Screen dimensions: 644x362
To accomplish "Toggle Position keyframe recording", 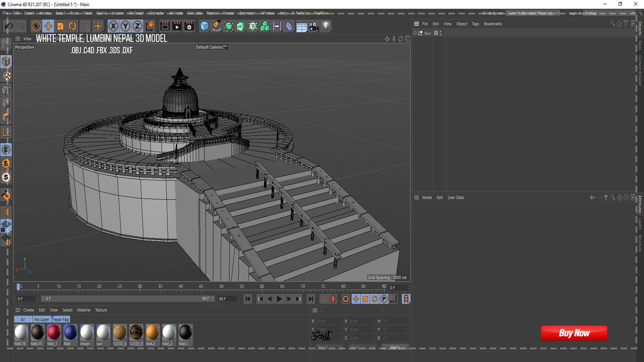I will click(x=356, y=299).
